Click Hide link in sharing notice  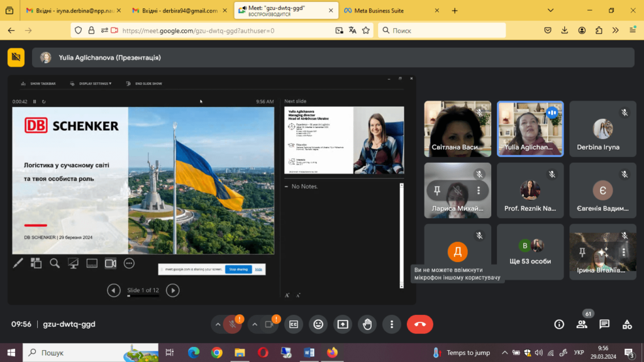(x=258, y=269)
